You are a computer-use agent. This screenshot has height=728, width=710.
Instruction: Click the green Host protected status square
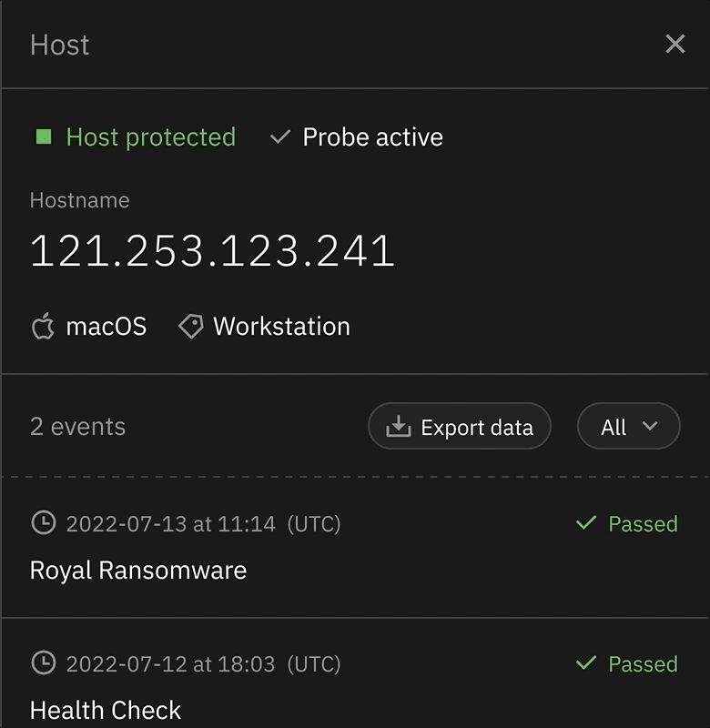click(x=43, y=137)
